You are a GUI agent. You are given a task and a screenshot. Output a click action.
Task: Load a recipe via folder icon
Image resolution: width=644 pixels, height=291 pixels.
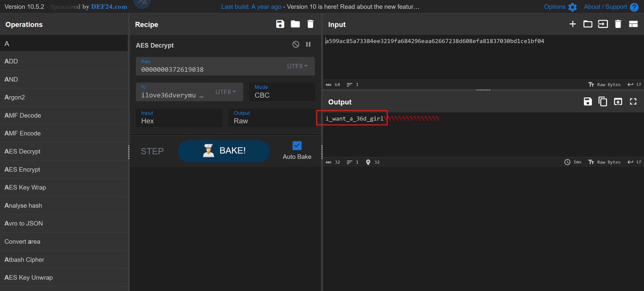pyautogui.click(x=295, y=24)
